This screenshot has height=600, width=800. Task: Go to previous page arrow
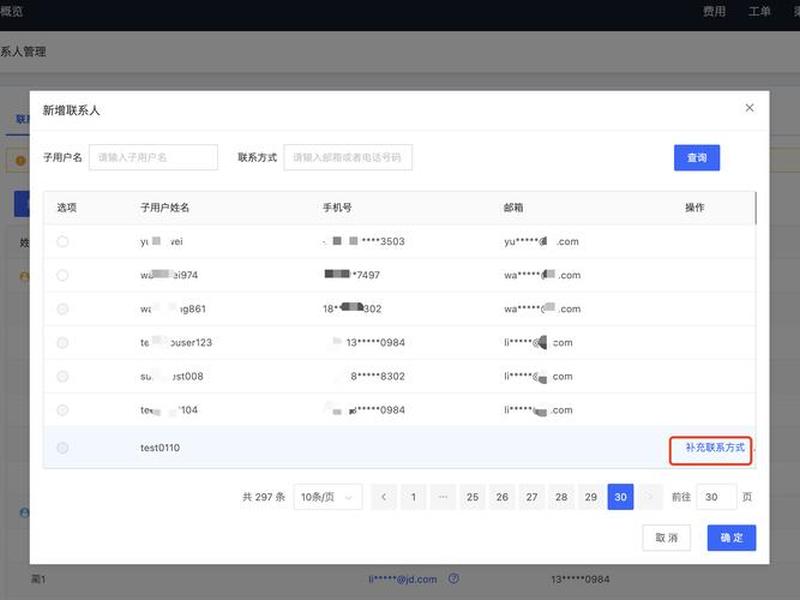[x=384, y=496]
